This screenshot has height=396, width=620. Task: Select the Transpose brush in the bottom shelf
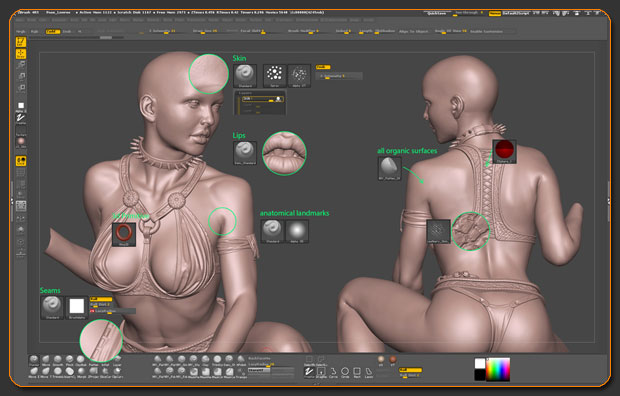click(x=241, y=373)
